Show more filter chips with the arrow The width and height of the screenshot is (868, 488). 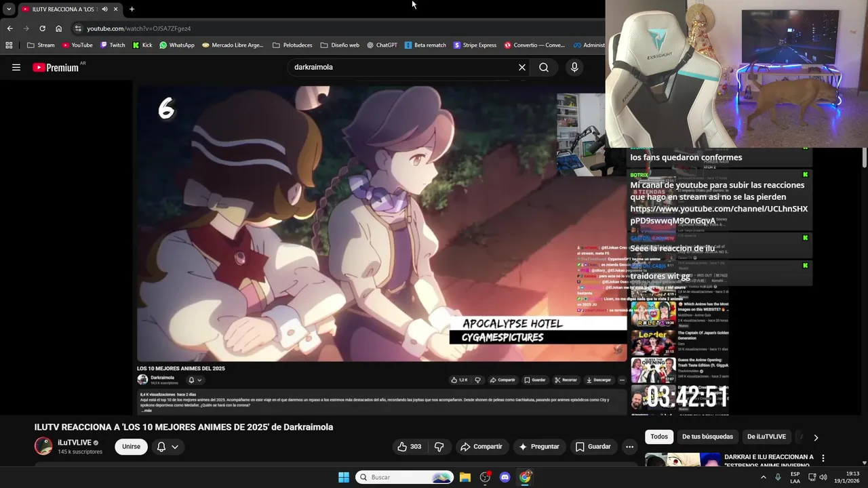click(816, 437)
